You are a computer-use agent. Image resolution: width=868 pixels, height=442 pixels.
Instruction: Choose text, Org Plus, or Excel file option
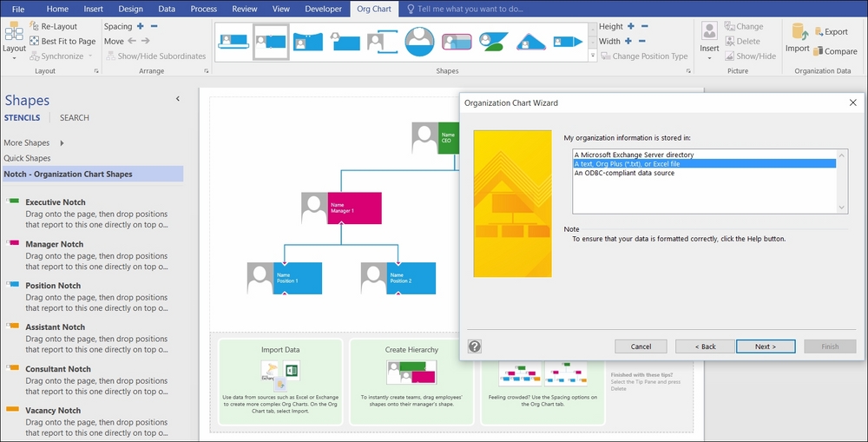[704, 164]
